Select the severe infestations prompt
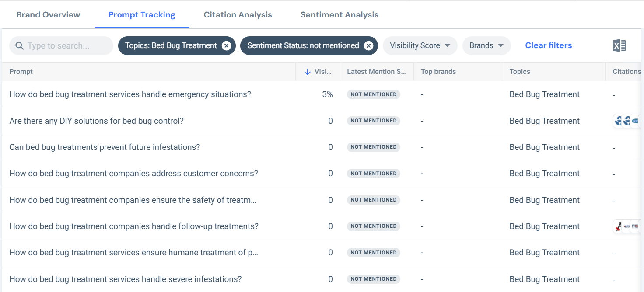 [125, 279]
